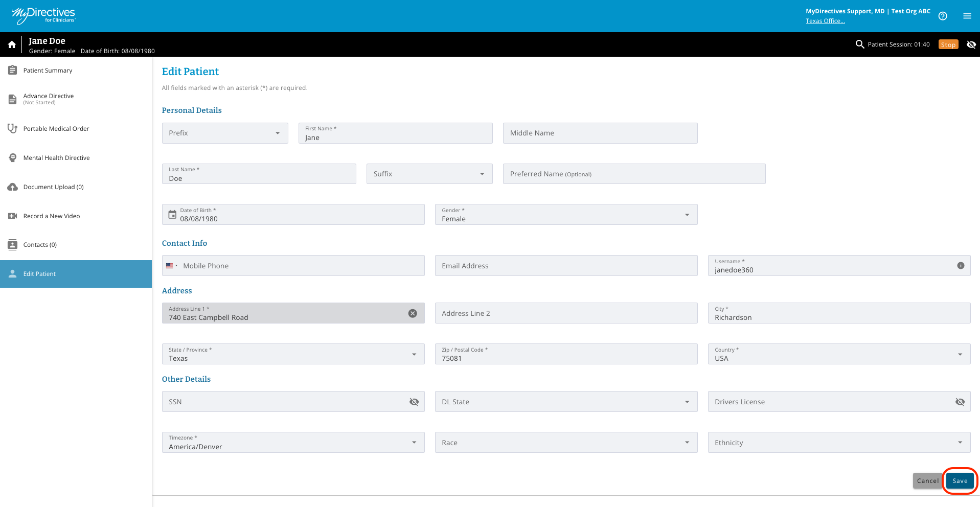Open the Prefix dropdown
Viewport: 980px width, 507px height.
(225, 133)
